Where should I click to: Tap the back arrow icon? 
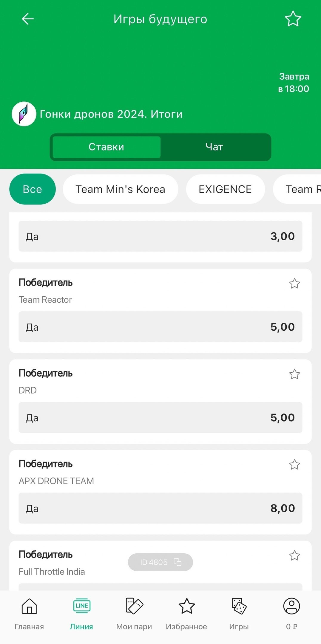(x=28, y=19)
